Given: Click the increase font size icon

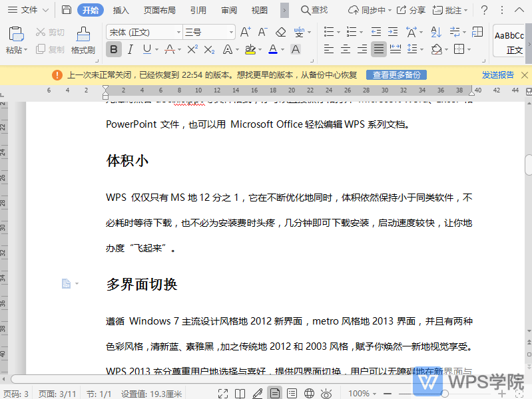Looking at the screenshot, I should pos(245,32).
